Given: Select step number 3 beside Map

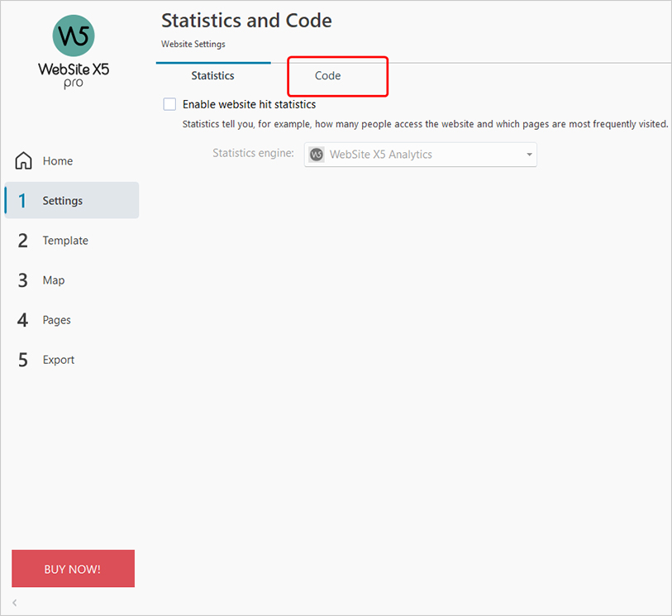Looking at the screenshot, I should click(23, 280).
